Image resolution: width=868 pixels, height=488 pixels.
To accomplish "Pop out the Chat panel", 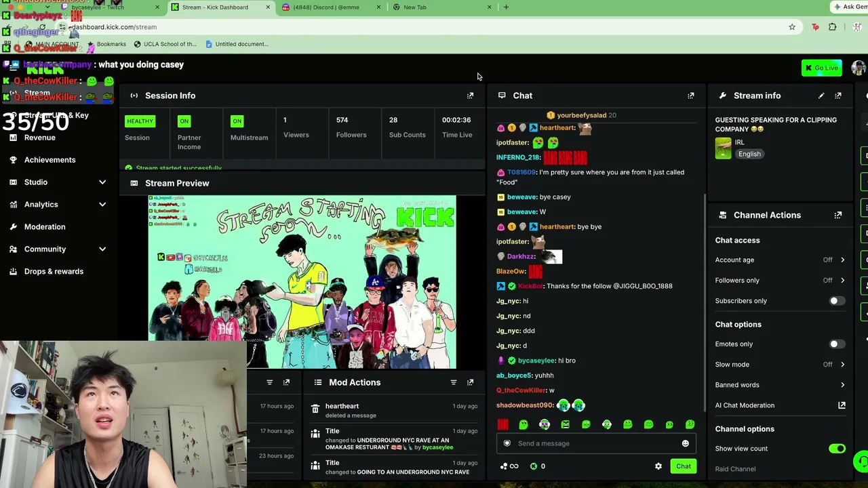I will coord(691,96).
